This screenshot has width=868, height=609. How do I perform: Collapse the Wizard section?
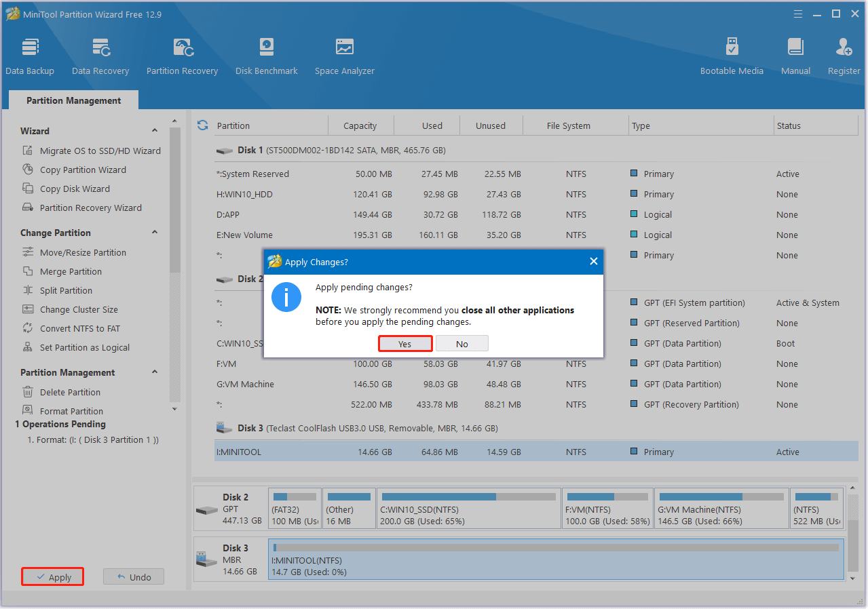pos(155,131)
